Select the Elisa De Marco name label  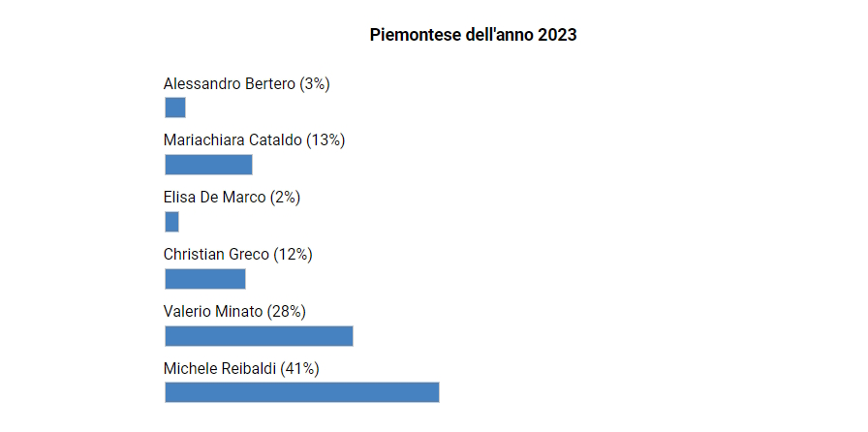point(214,198)
